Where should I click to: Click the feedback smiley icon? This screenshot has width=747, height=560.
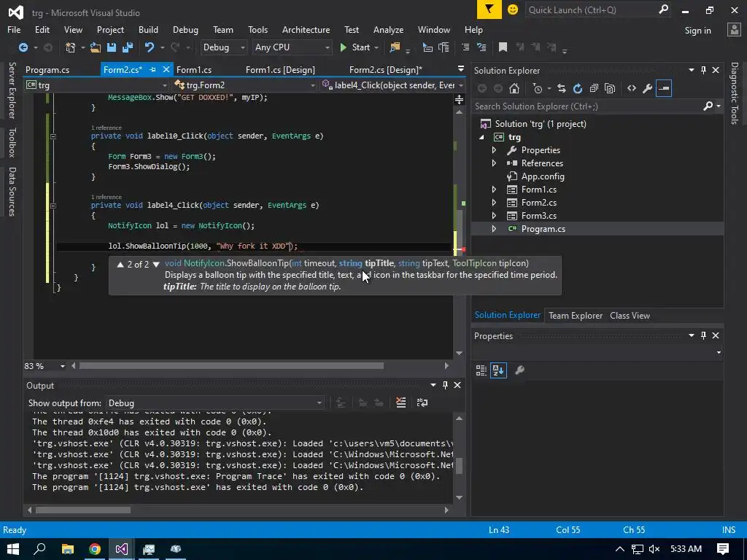tap(513, 9)
